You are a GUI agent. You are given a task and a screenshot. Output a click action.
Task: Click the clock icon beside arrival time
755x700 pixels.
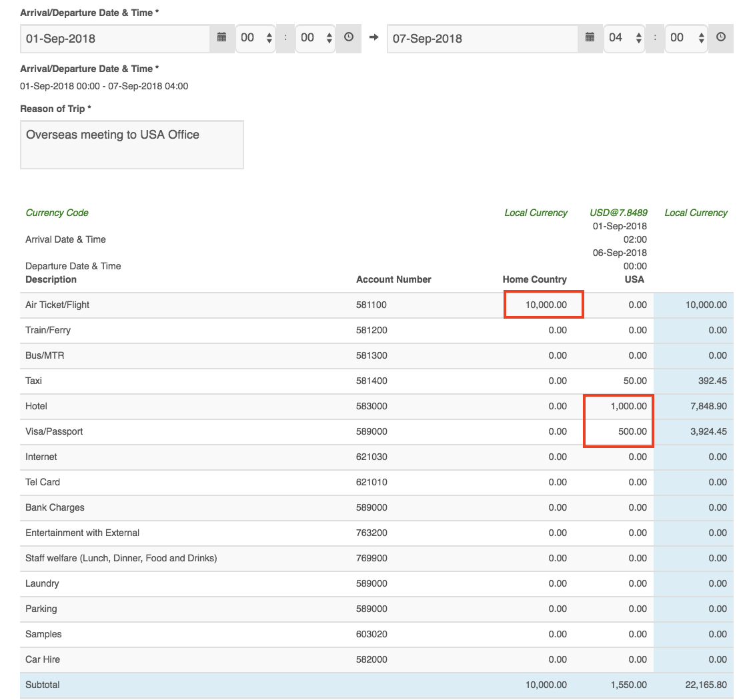coord(348,38)
